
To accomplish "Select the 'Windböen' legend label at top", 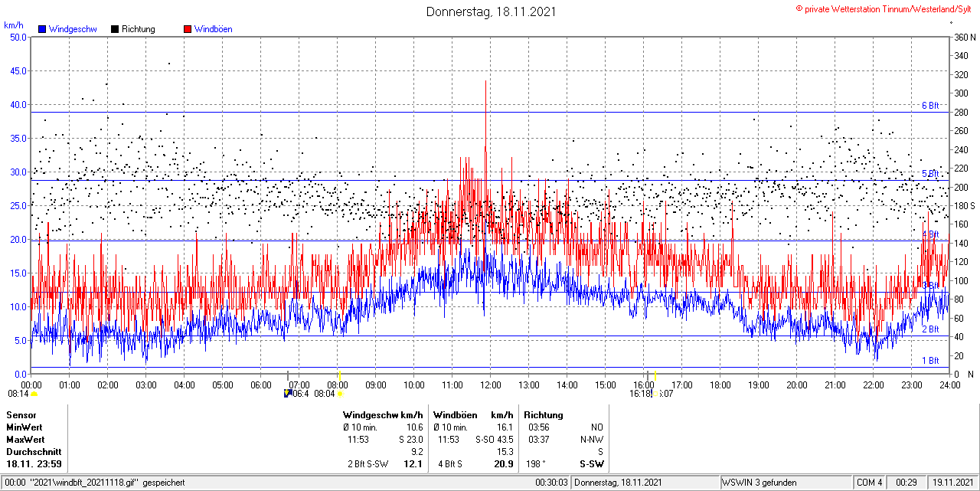I will pos(214,29).
